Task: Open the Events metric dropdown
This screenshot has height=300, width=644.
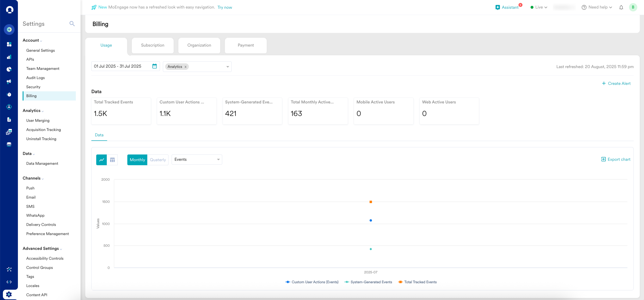Action: [197, 159]
